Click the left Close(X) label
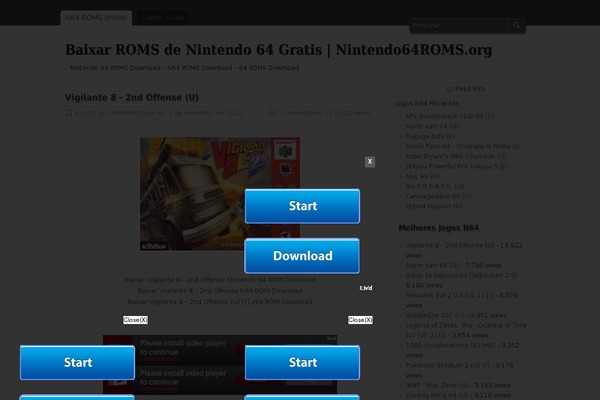 pyautogui.click(x=135, y=320)
